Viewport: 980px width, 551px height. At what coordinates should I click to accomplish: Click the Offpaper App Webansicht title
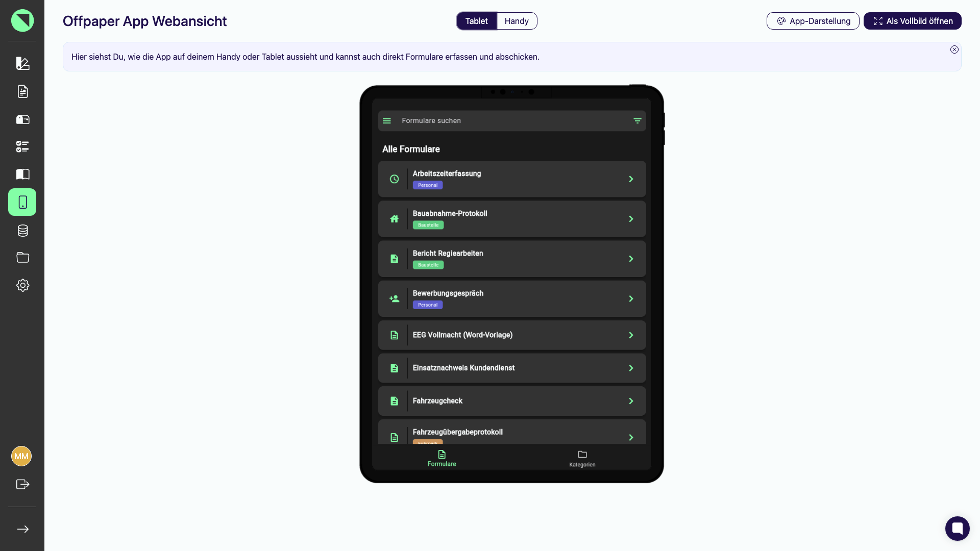[144, 21]
